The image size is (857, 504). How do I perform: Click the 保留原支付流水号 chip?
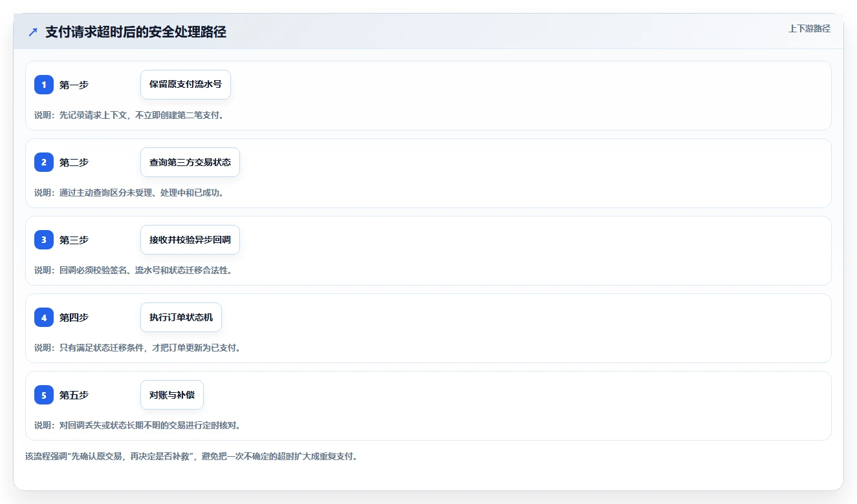click(186, 85)
